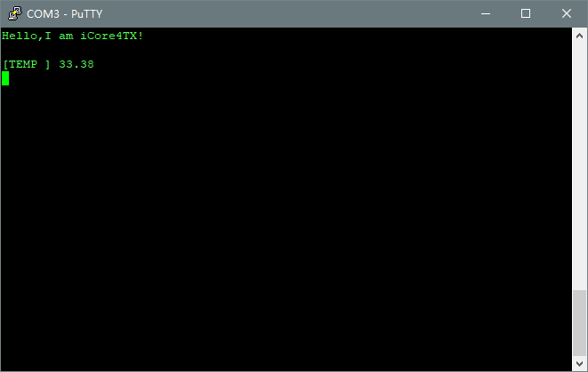Click the 33.38 temperature value

pyautogui.click(x=77, y=64)
